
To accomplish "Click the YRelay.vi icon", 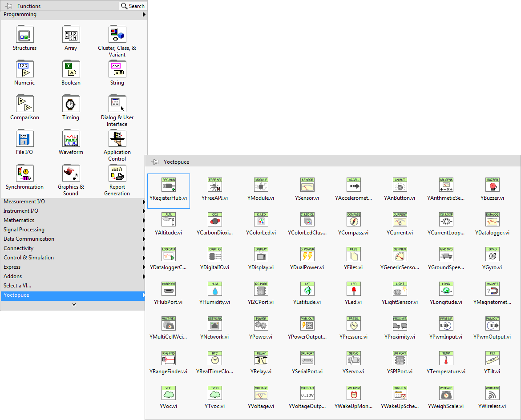I will click(x=261, y=358).
